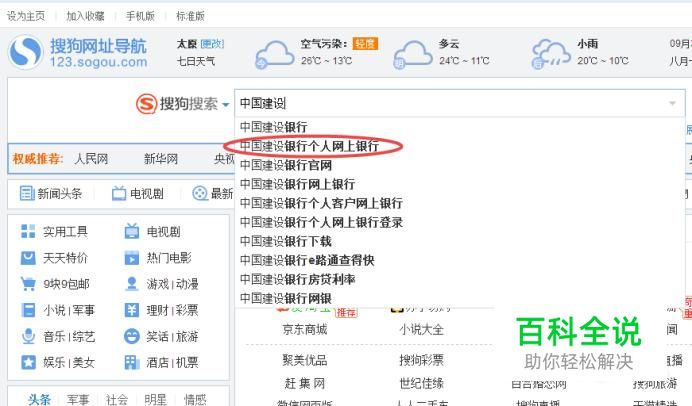Open 人民网 recommended link
This screenshot has height=406, width=692.
tap(91, 159)
